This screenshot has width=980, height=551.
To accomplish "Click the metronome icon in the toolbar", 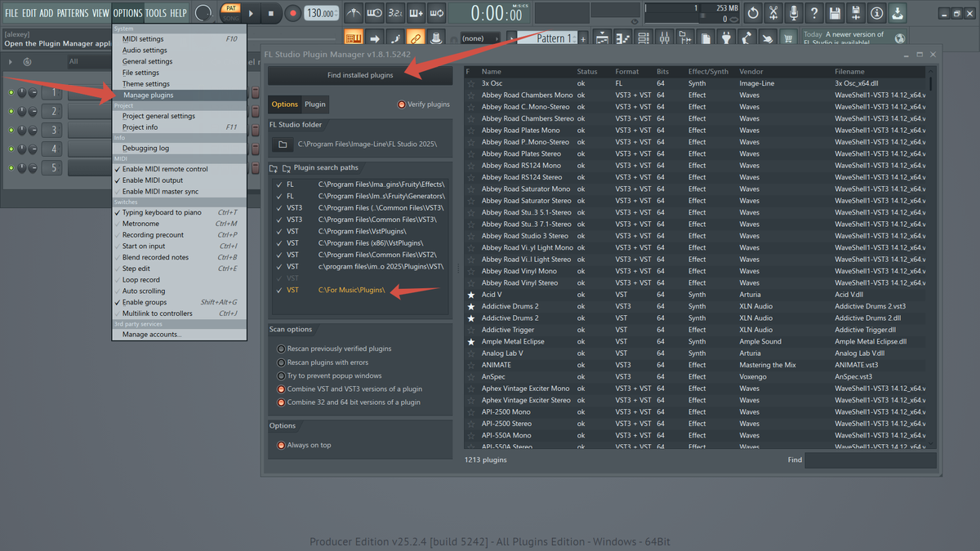I will point(354,13).
